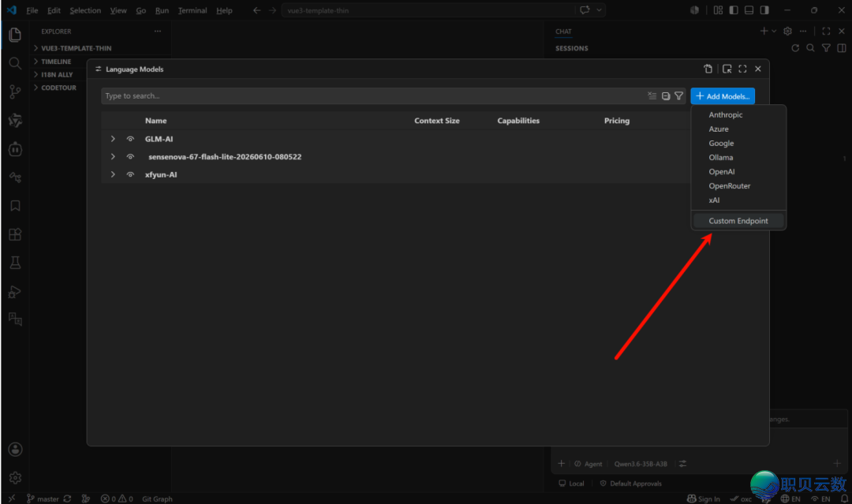Viewport: 852px width, 504px height.
Task: Click the Add Models button
Action: (723, 96)
